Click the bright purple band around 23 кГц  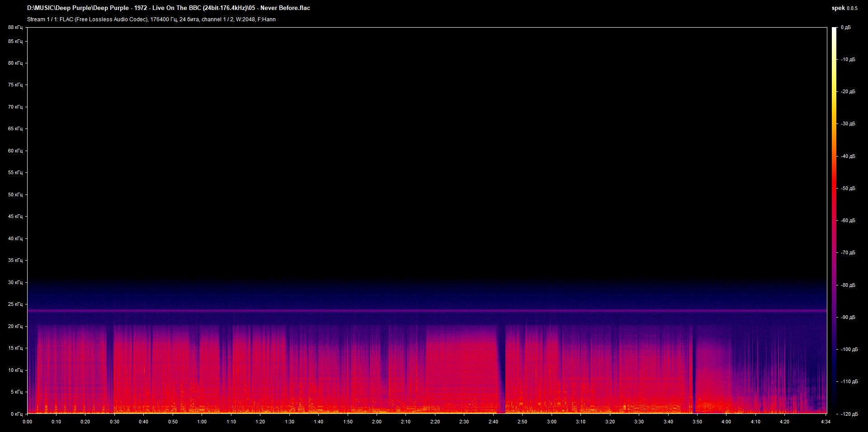tap(407, 311)
